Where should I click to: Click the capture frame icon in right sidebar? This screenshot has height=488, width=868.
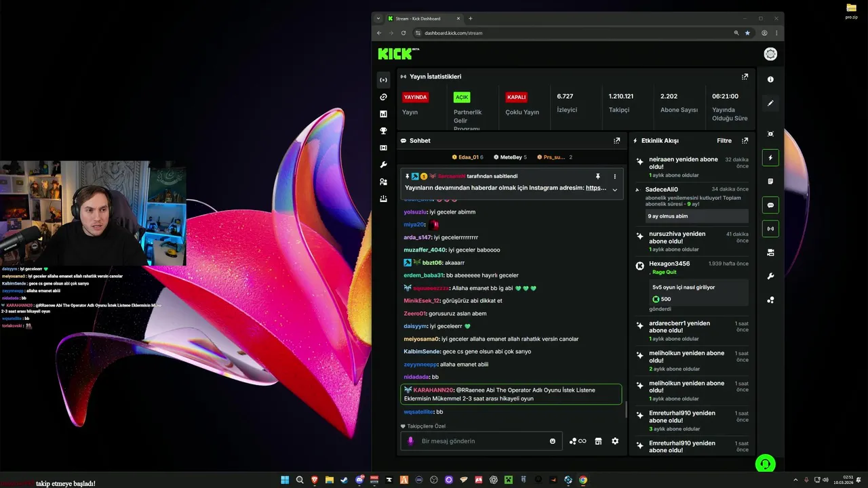pos(770,134)
